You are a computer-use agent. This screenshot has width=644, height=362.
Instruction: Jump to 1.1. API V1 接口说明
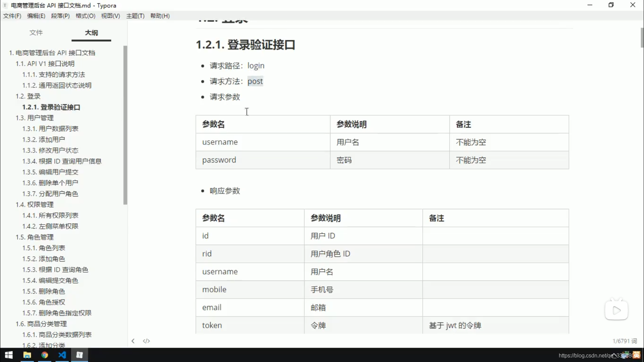coord(45,64)
